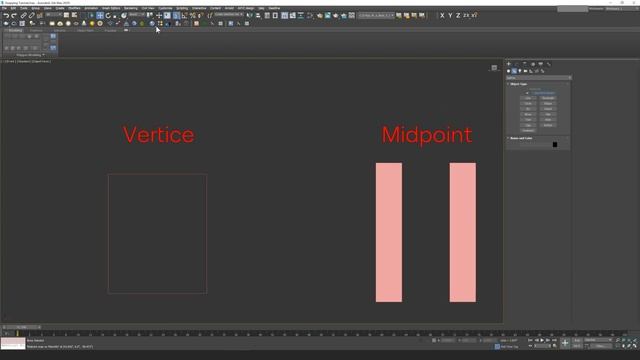This screenshot has height=360, width=640.
Task: Toggle the Snaps Toggle button
Action: (x=176, y=16)
